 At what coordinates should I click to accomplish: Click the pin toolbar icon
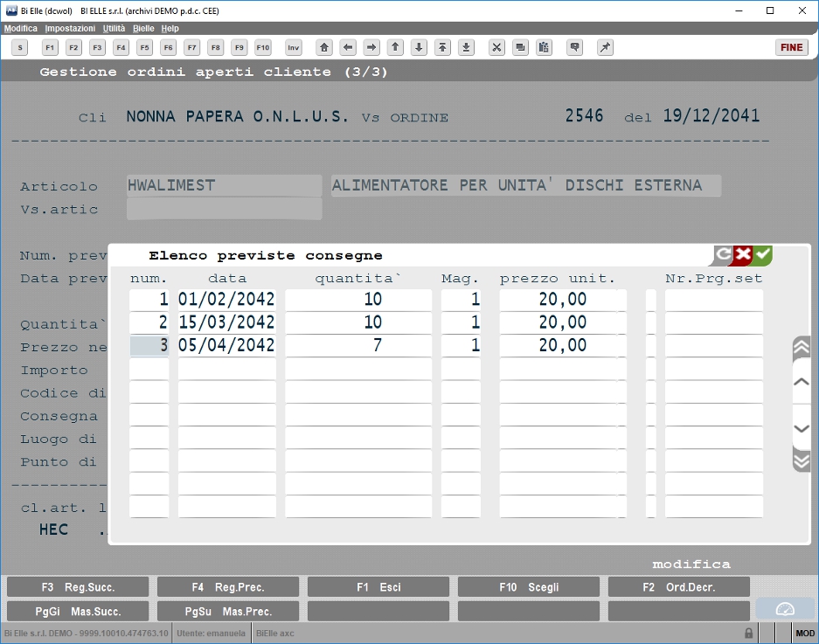point(605,47)
